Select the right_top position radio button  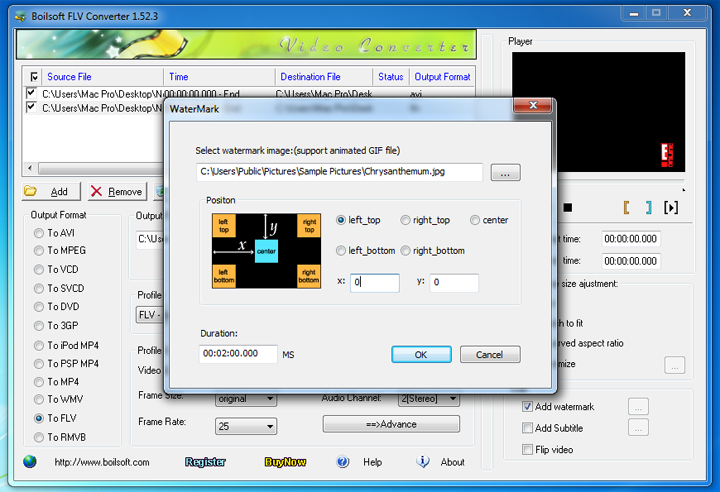405,220
